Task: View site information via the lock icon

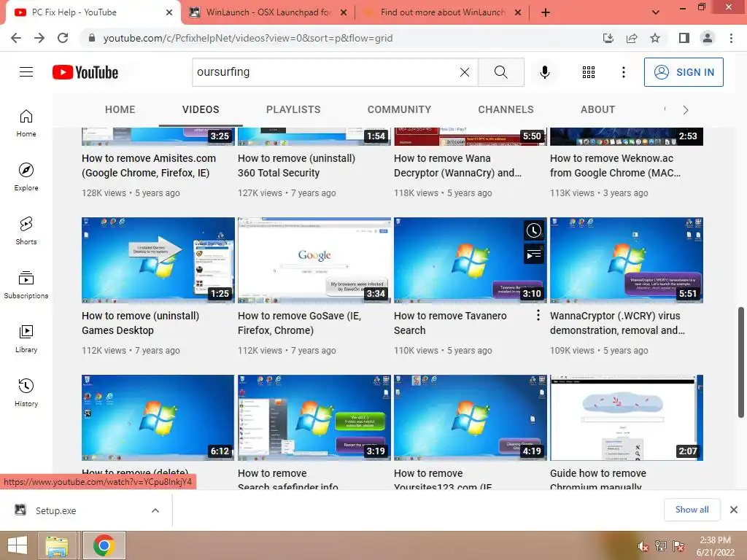Action: click(92, 38)
